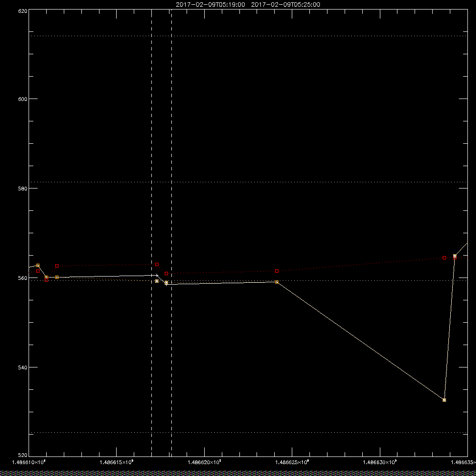Image resolution: width=476 pixels, height=476 pixels.
Task: Select the orange marker where the line bends downward near 1.486625
Action: [277, 282]
